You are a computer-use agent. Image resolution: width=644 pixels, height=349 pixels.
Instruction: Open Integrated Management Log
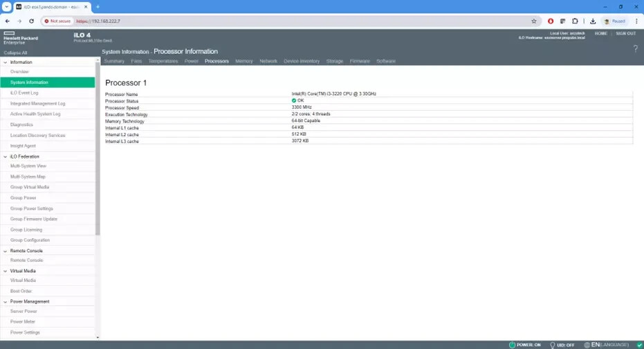coord(48,104)
